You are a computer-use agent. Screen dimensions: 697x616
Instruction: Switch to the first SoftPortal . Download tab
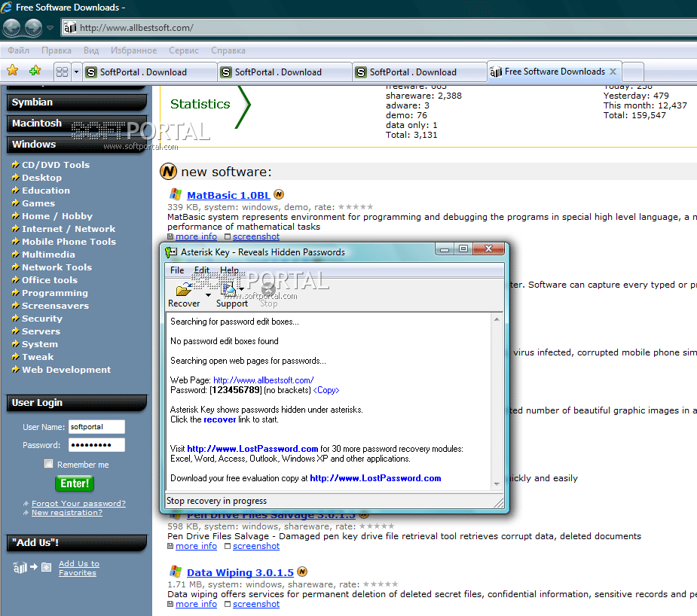point(150,72)
